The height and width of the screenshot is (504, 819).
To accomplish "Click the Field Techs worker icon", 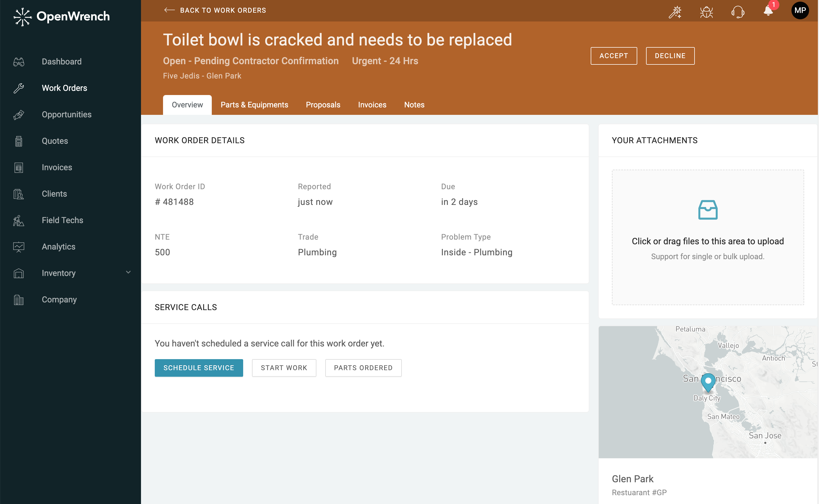I will [x=19, y=220].
